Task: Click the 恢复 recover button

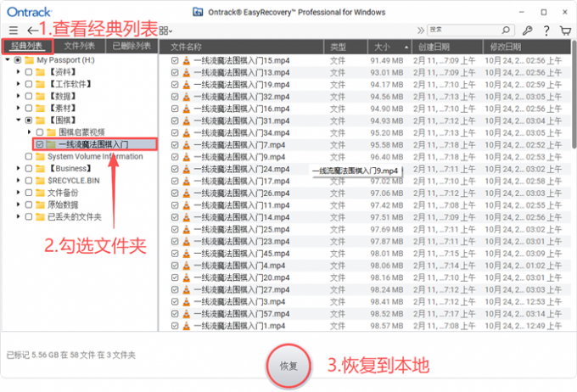Action: pyautogui.click(x=288, y=366)
